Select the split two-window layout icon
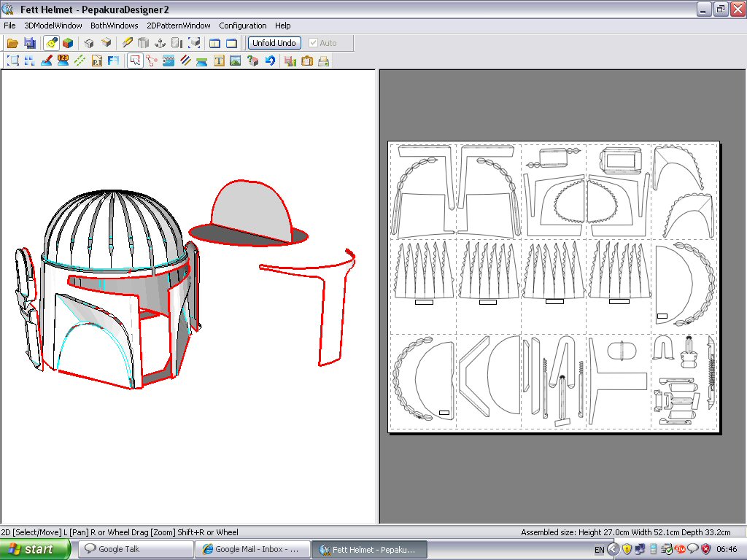 coord(215,43)
